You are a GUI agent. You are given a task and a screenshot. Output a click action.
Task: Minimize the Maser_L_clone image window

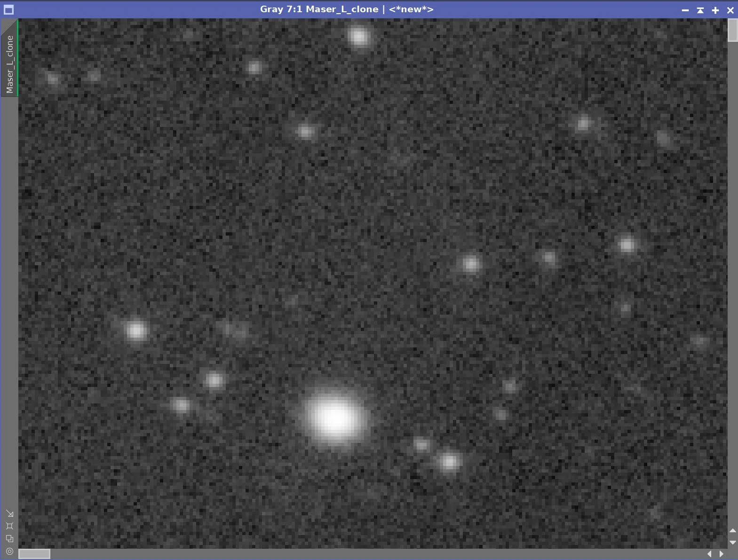point(685,10)
